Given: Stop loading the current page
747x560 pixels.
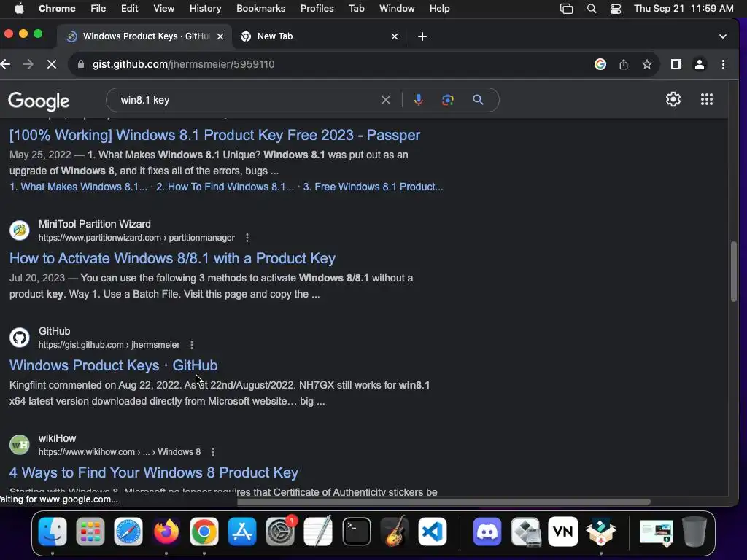Looking at the screenshot, I should (52, 64).
